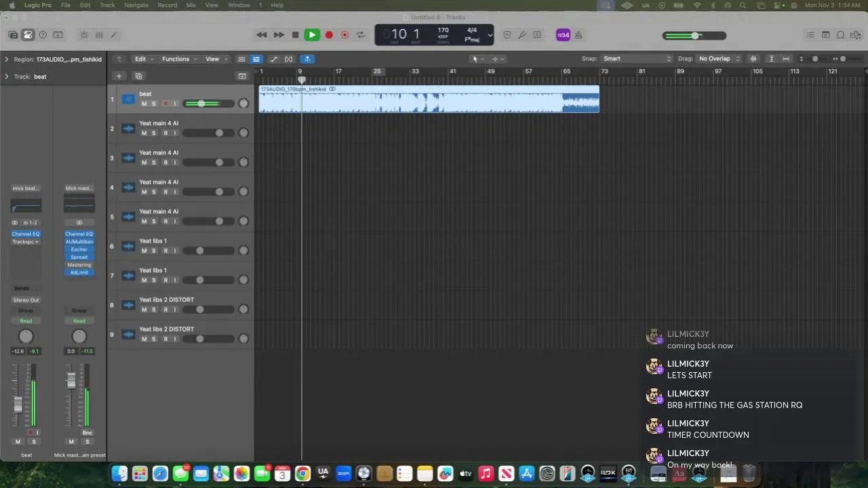Adjust the master volume slider
The height and width of the screenshot is (488, 868).
click(x=694, y=35)
